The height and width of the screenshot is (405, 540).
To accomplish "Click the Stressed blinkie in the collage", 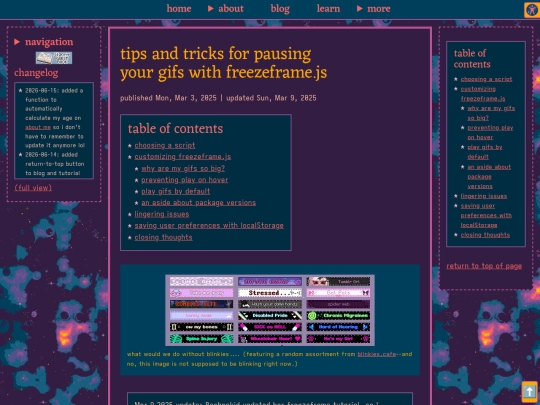I will coord(270,293).
